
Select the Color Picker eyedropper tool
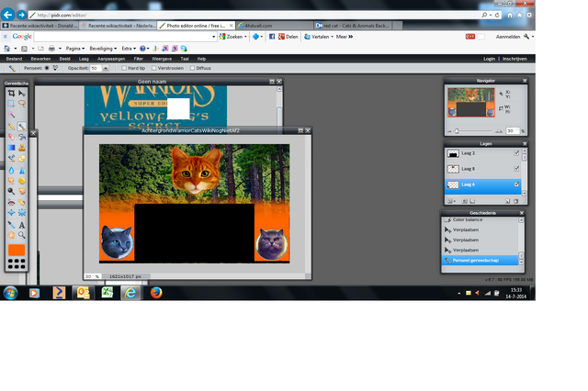pyautogui.click(x=11, y=225)
